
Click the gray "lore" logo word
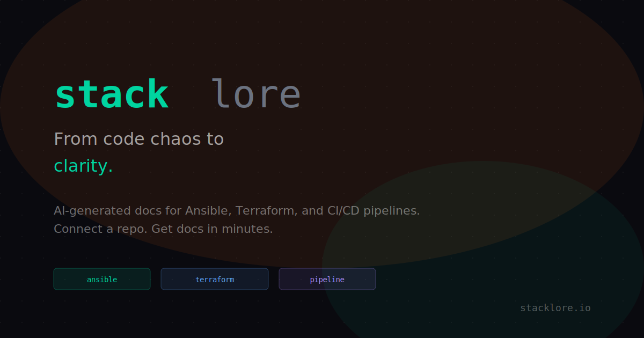[255, 95]
